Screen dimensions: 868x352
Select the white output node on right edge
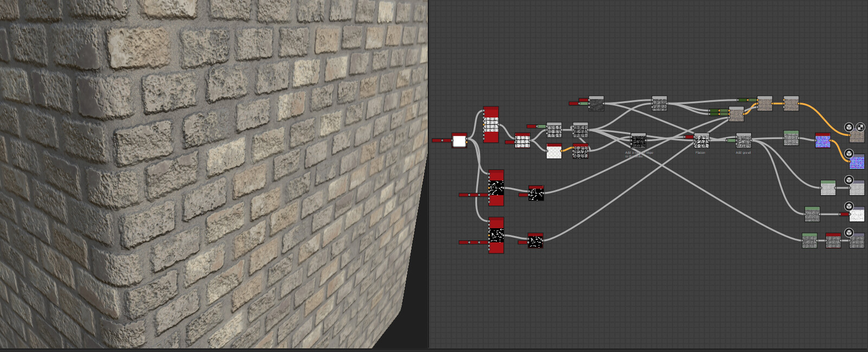point(857,215)
